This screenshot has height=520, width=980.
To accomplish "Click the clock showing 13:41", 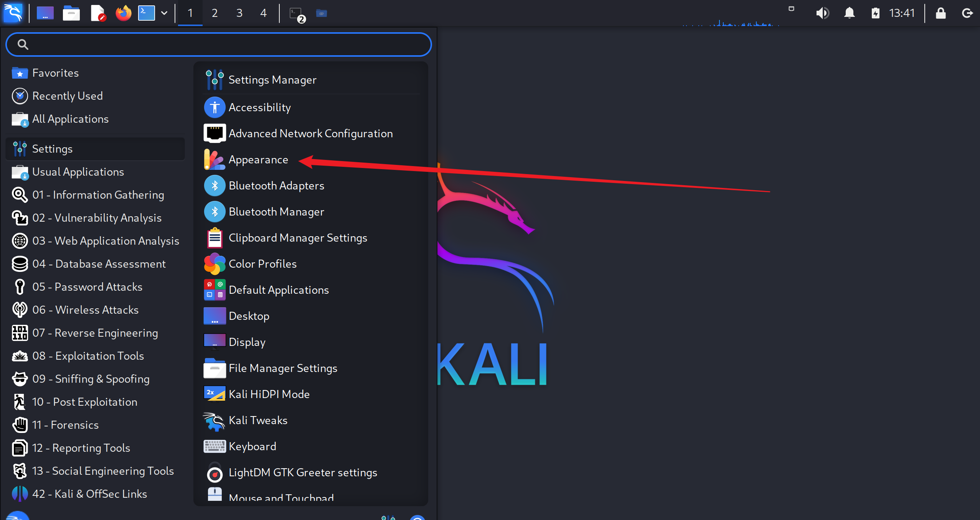I will pos(902,13).
